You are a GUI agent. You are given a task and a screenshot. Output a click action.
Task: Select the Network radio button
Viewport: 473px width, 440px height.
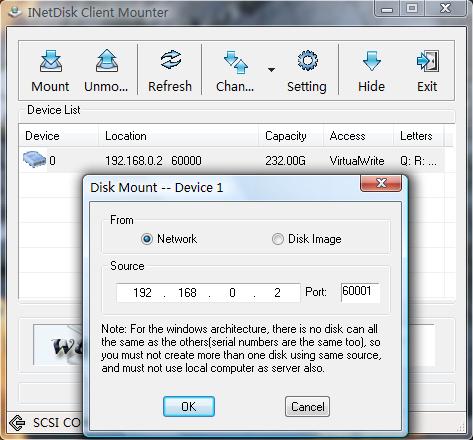(x=147, y=239)
